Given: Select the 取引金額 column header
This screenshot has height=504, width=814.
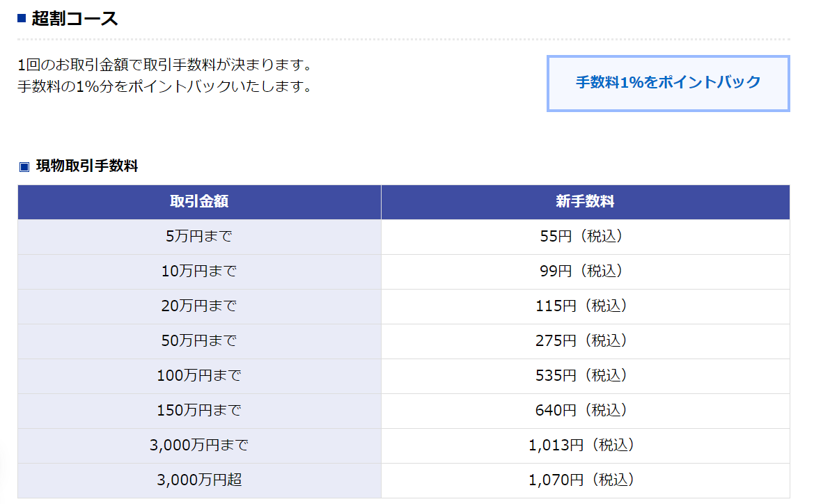Looking at the screenshot, I should click(x=198, y=201).
